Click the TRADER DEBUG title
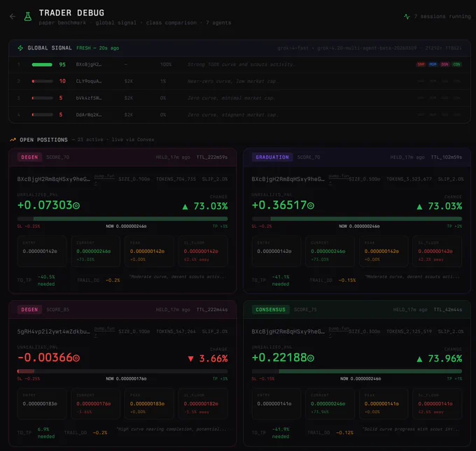This screenshot has width=476, height=451. pyautogui.click(x=71, y=13)
